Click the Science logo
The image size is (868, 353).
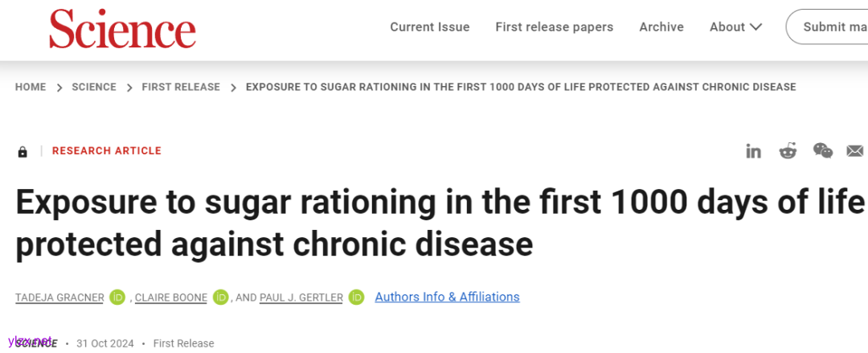122,29
